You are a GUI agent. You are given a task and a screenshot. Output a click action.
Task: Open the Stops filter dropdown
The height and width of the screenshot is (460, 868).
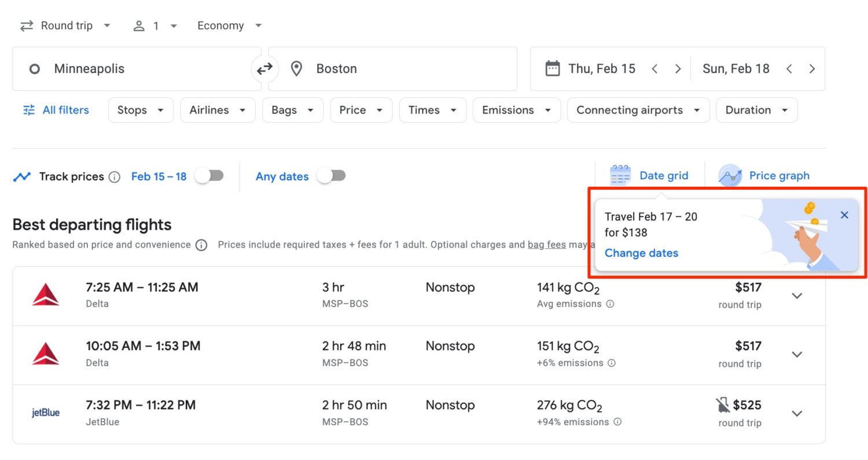point(141,109)
